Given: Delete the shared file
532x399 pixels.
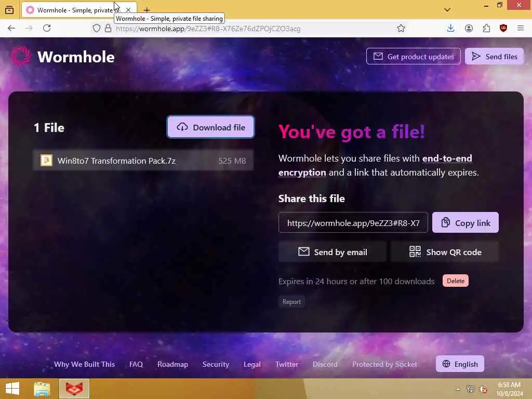Looking at the screenshot, I should tap(455, 281).
